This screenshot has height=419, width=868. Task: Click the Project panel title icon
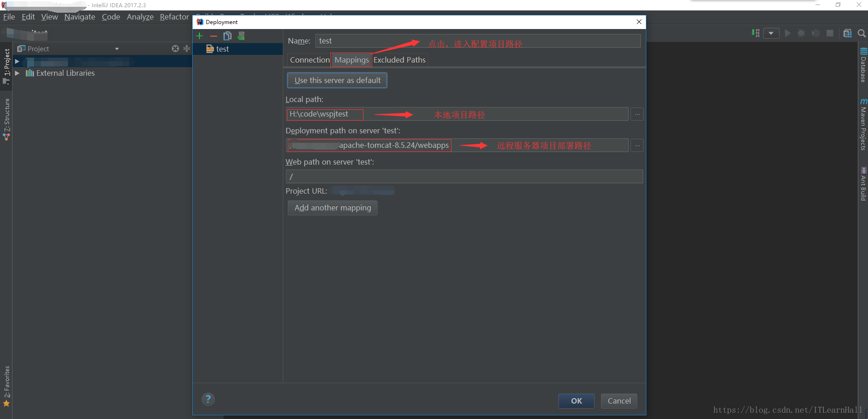(x=21, y=49)
